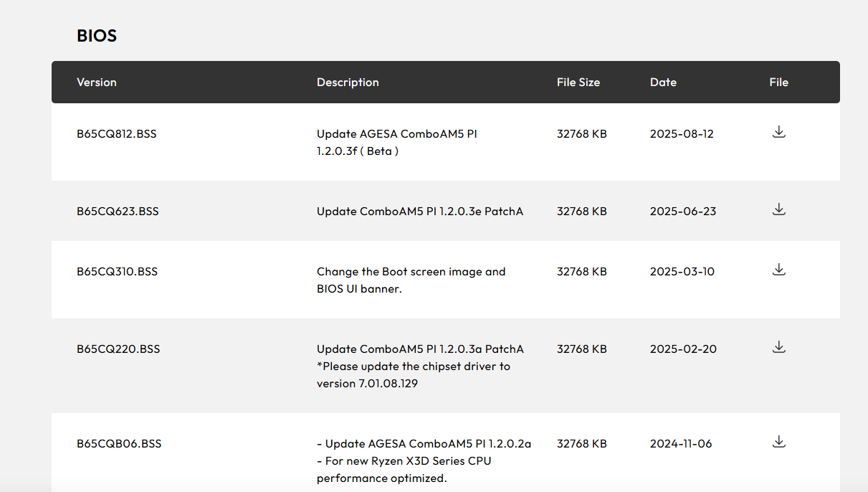
Task: Click the Date column header
Action: [x=663, y=82]
